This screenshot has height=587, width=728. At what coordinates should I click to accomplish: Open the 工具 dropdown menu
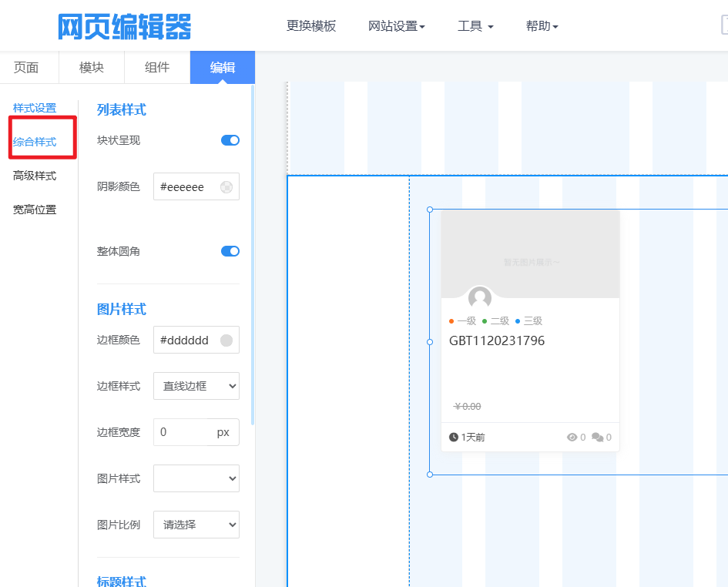[x=475, y=26]
